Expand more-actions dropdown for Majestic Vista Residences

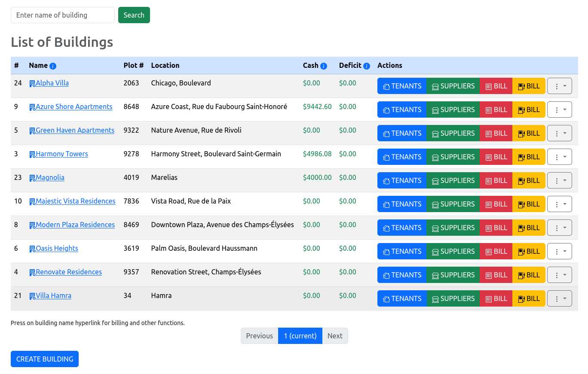[560, 204]
